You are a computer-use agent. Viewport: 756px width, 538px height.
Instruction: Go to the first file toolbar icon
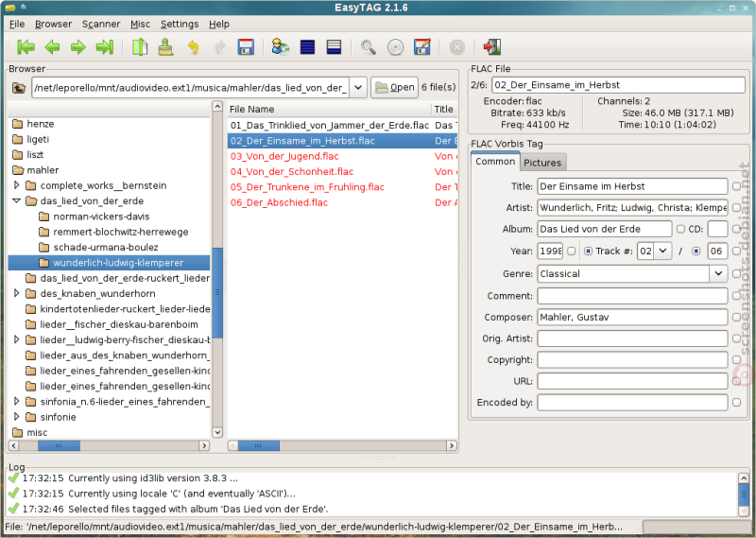point(26,47)
